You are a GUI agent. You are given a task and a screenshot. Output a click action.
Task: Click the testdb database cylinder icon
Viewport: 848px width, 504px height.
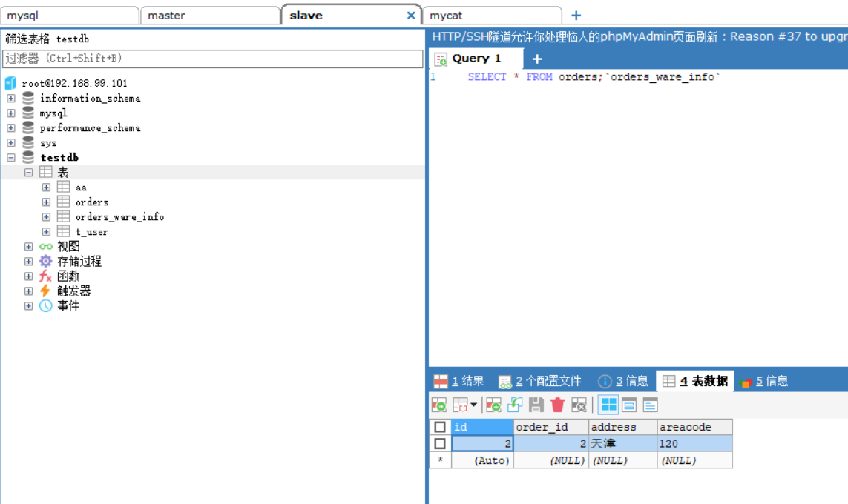coord(28,157)
